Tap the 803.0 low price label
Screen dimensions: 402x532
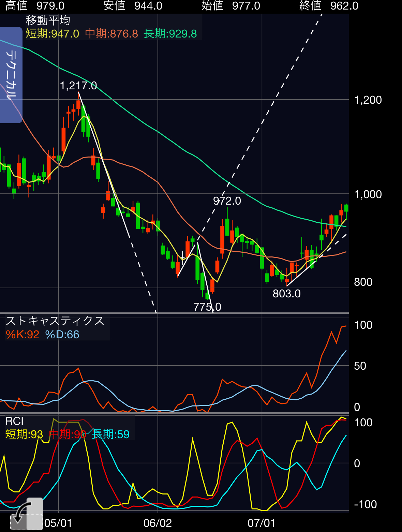[x=287, y=294]
